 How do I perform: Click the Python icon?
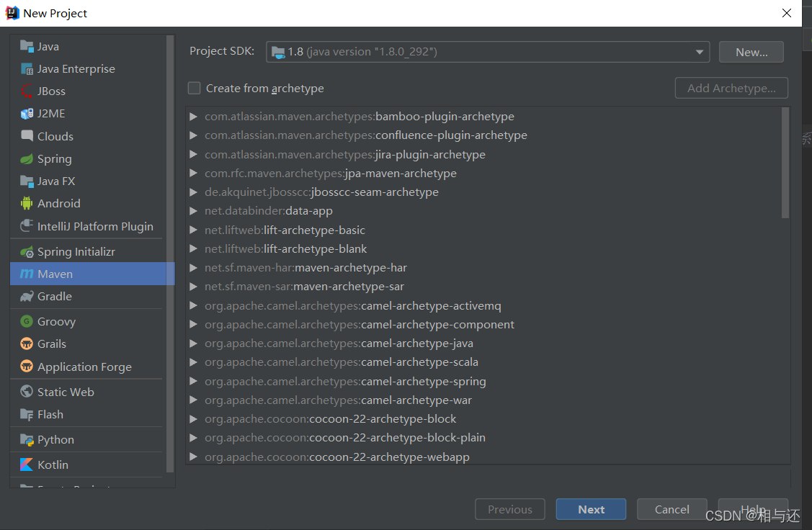pyautogui.click(x=27, y=439)
